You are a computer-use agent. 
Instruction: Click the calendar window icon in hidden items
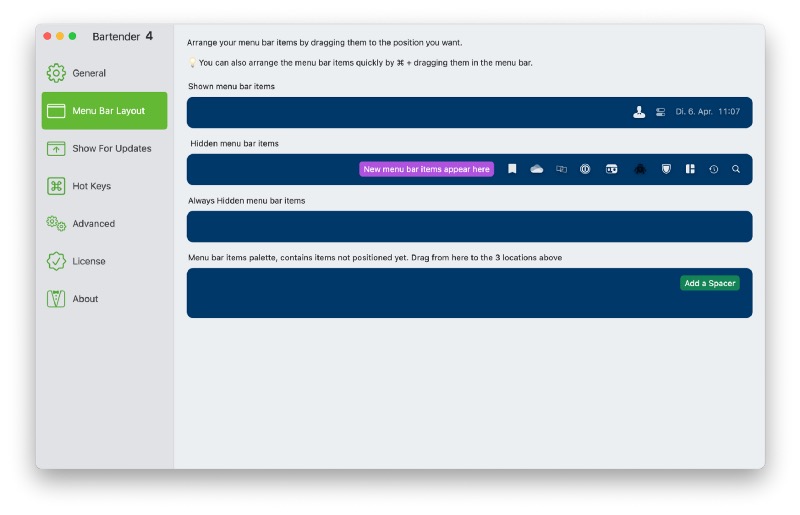611,169
